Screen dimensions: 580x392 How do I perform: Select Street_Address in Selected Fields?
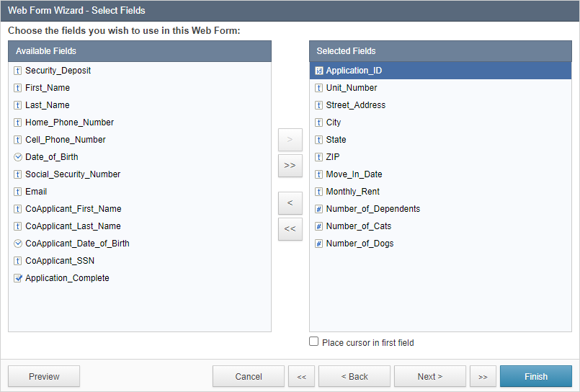point(440,105)
